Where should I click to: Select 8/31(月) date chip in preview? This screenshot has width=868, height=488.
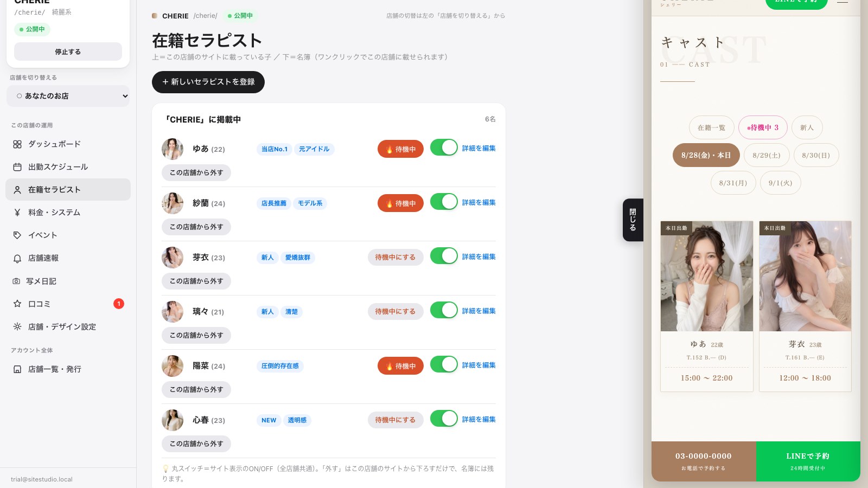[733, 183]
